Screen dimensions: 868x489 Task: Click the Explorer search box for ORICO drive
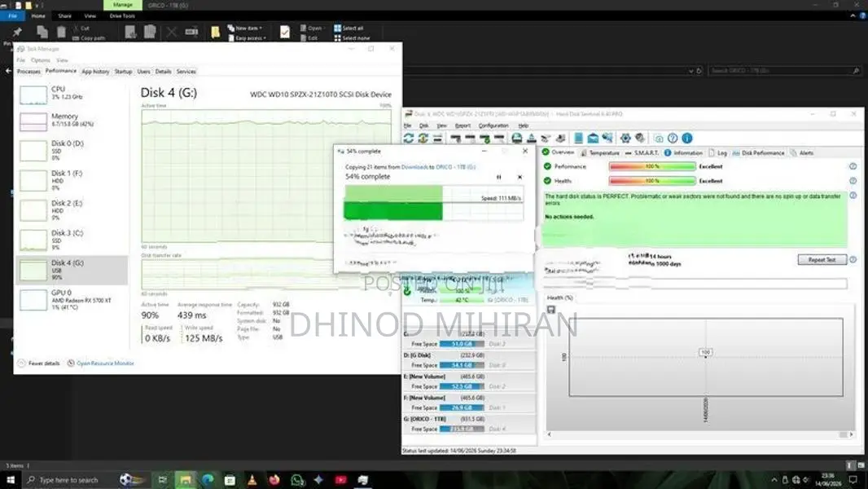point(784,71)
